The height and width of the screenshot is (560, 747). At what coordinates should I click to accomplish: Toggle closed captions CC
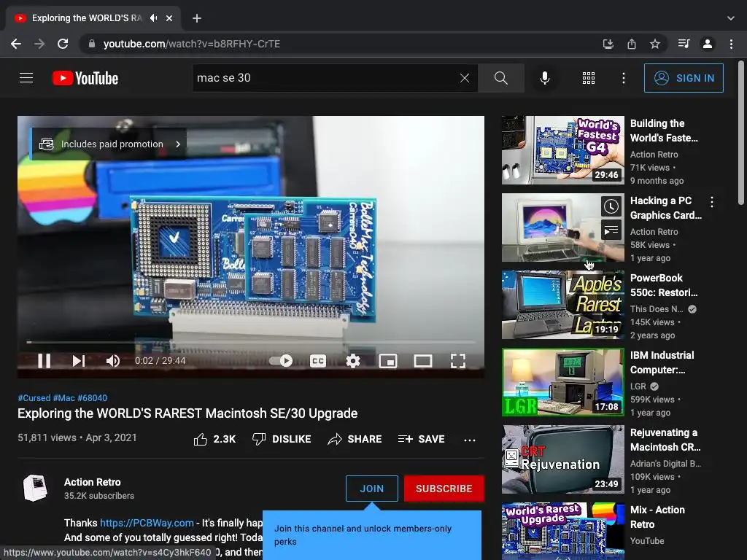(318, 360)
